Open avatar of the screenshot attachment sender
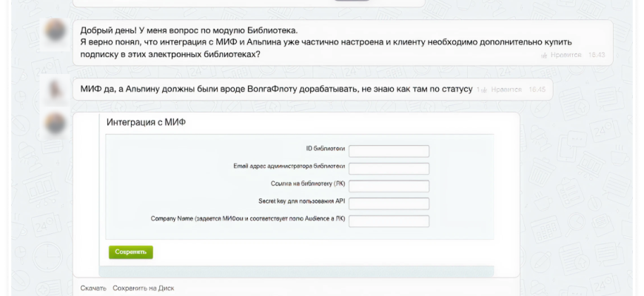 click(x=56, y=124)
